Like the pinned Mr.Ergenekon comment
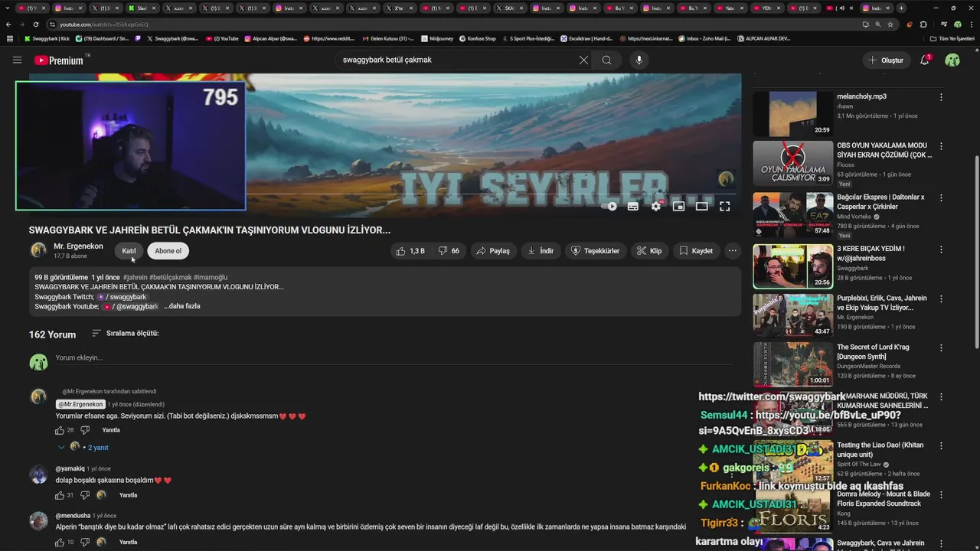980x551 pixels. pos(60,430)
